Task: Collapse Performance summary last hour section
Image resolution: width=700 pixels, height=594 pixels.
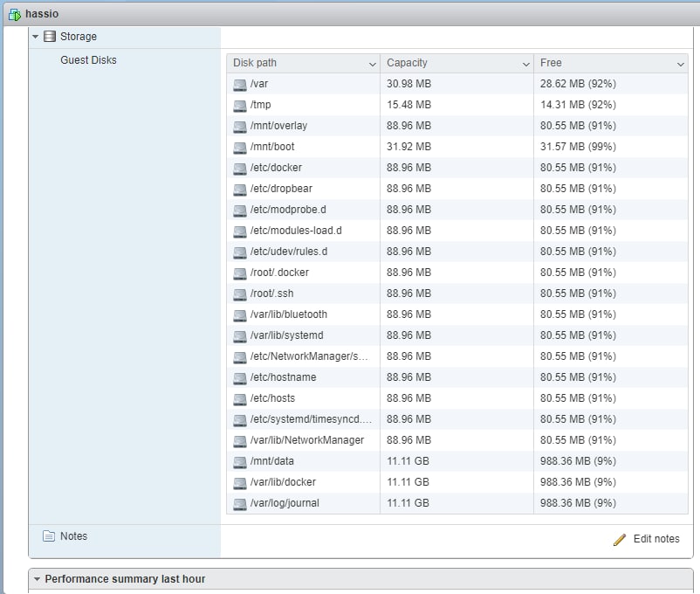Action: [x=37, y=579]
